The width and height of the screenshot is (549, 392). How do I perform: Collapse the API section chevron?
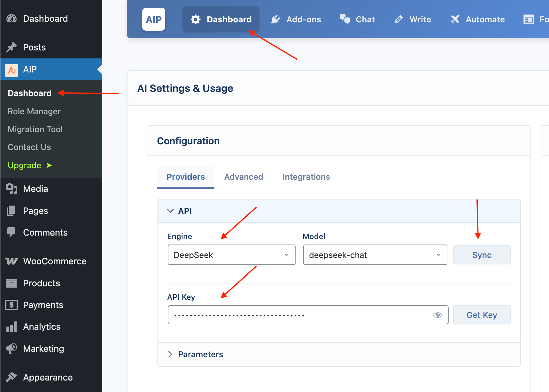(x=170, y=211)
